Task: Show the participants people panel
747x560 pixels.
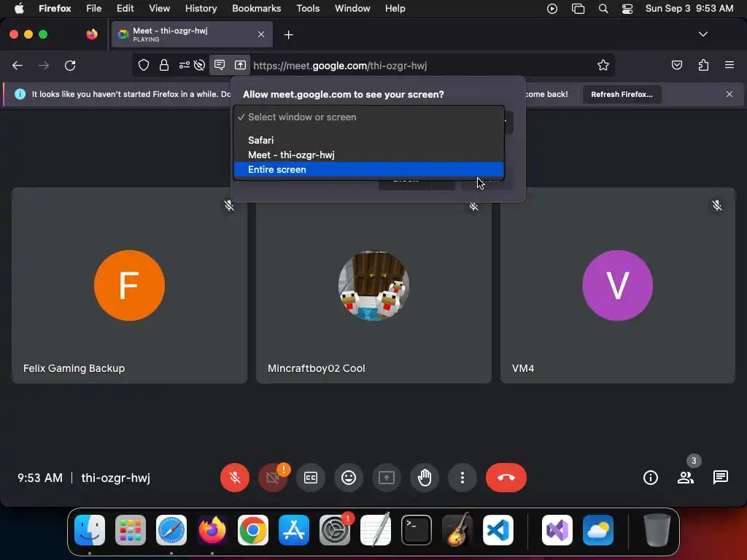Action: 686,478
